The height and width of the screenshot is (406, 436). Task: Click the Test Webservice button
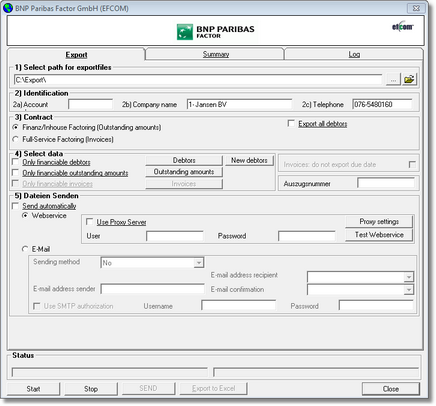coord(379,235)
